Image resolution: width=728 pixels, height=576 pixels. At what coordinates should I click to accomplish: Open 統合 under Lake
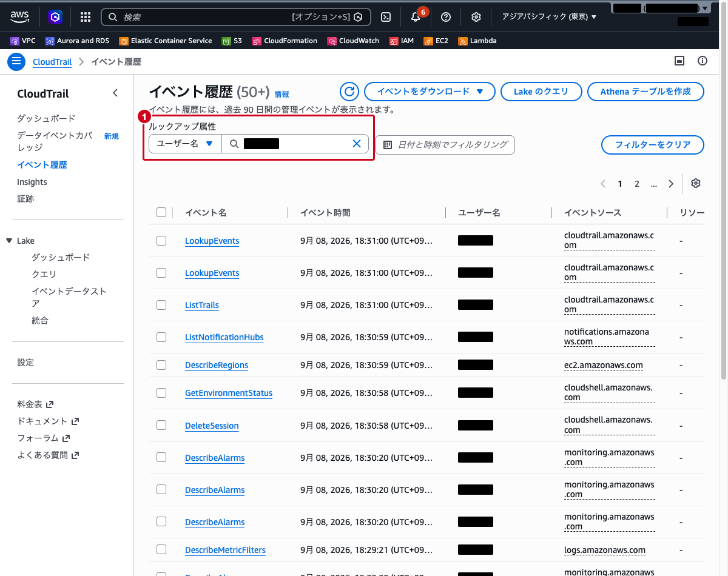tap(40, 320)
